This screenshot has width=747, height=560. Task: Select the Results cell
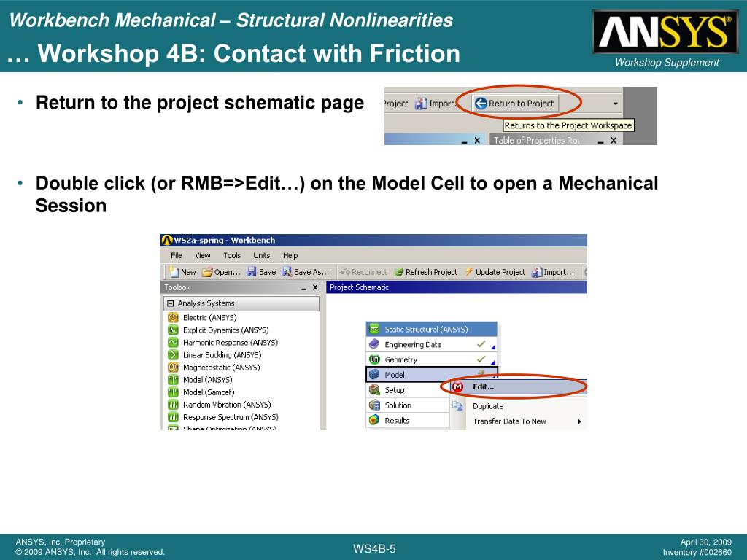(x=407, y=421)
